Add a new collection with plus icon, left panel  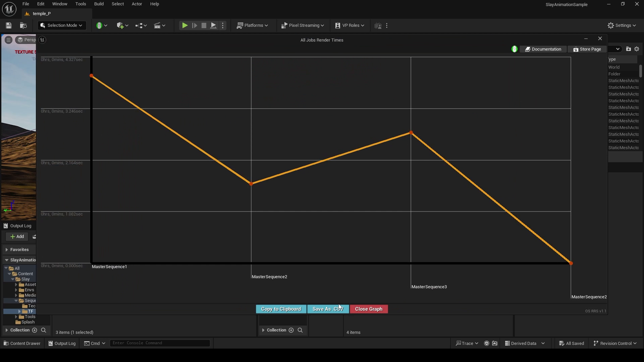coord(34,330)
